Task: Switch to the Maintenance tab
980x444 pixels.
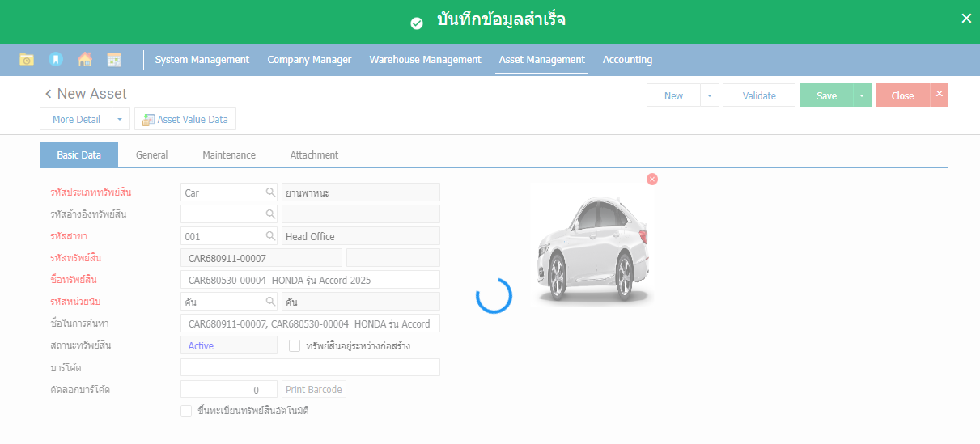Action: pyautogui.click(x=229, y=155)
